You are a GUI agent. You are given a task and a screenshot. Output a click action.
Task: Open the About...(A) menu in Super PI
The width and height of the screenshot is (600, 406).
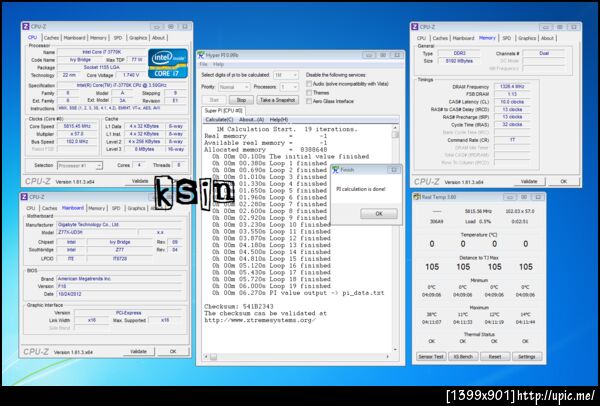point(251,120)
